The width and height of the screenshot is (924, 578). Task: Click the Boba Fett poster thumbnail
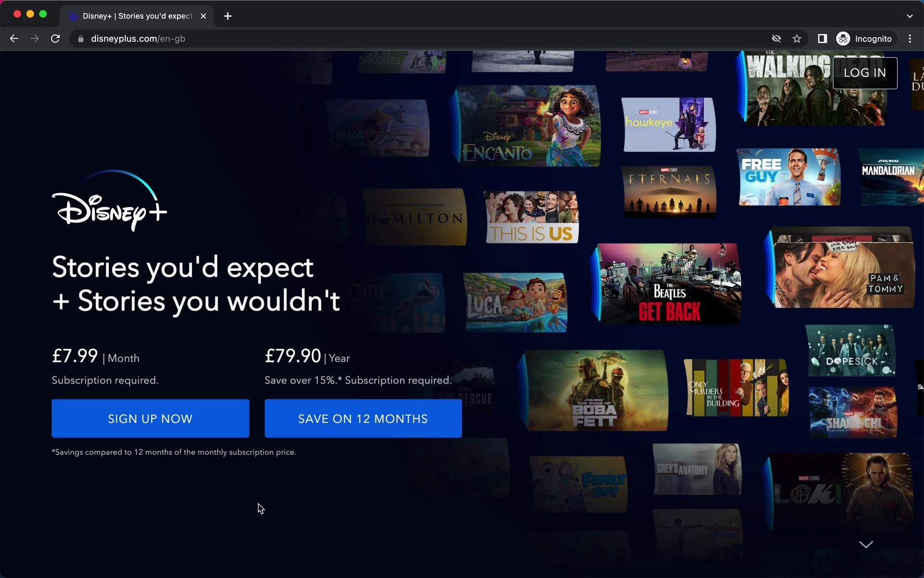(595, 391)
